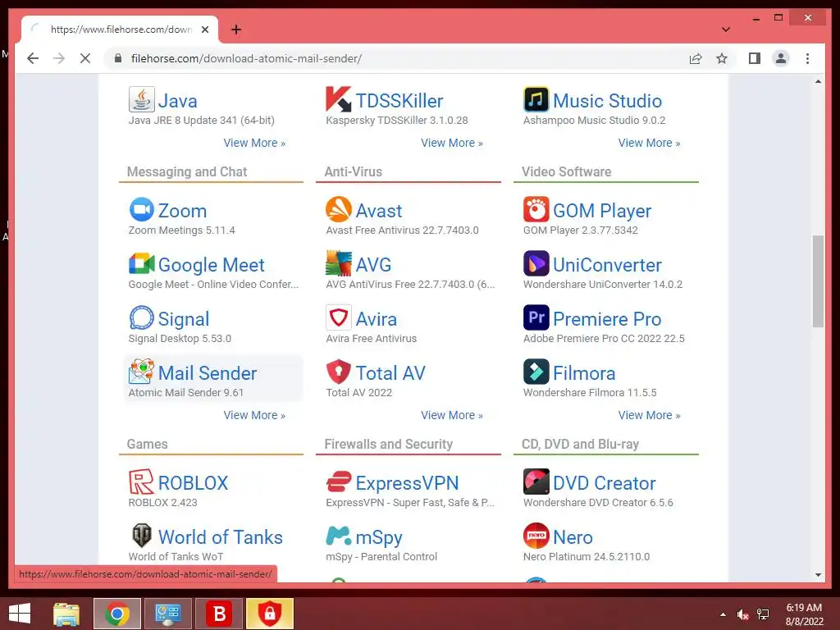Click the Google Meet icon

tap(141, 263)
